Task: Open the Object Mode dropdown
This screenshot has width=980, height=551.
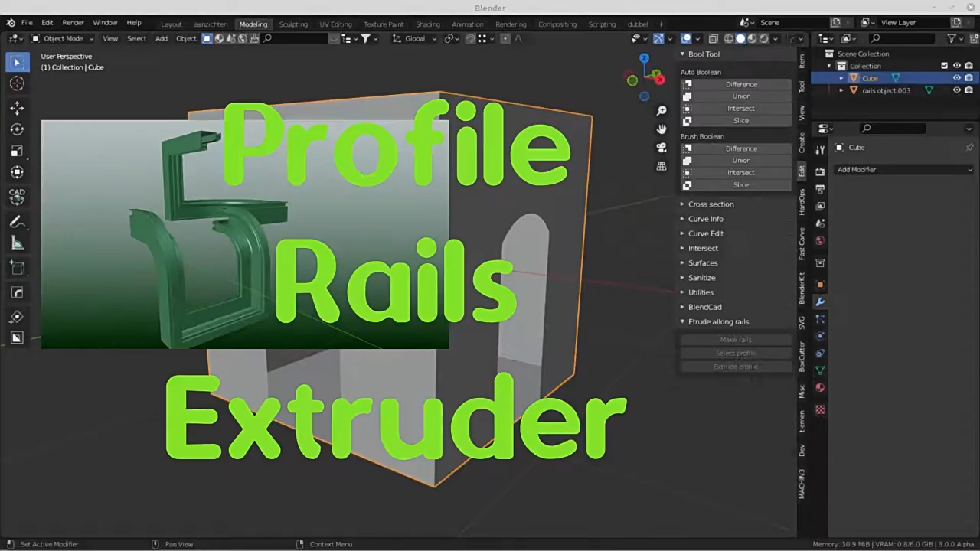Action: tap(63, 38)
